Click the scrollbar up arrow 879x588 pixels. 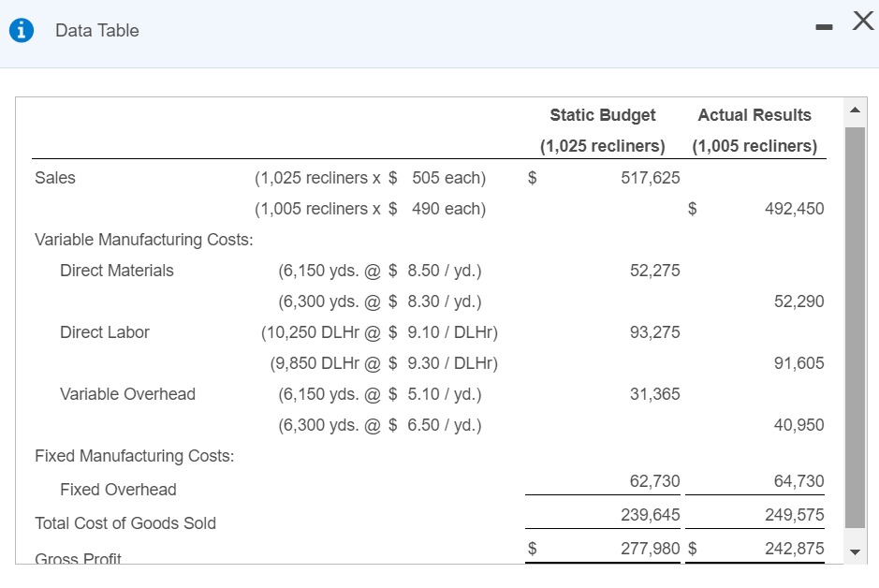[x=855, y=109]
